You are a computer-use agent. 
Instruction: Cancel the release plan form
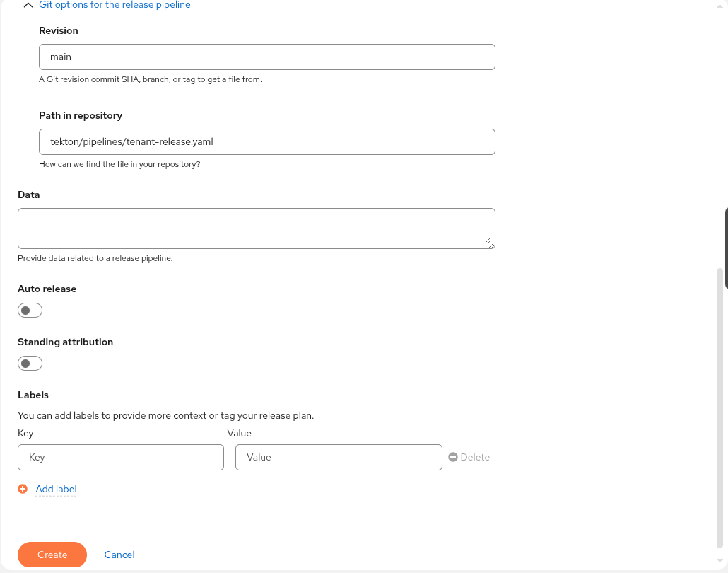pyautogui.click(x=119, y=555)
